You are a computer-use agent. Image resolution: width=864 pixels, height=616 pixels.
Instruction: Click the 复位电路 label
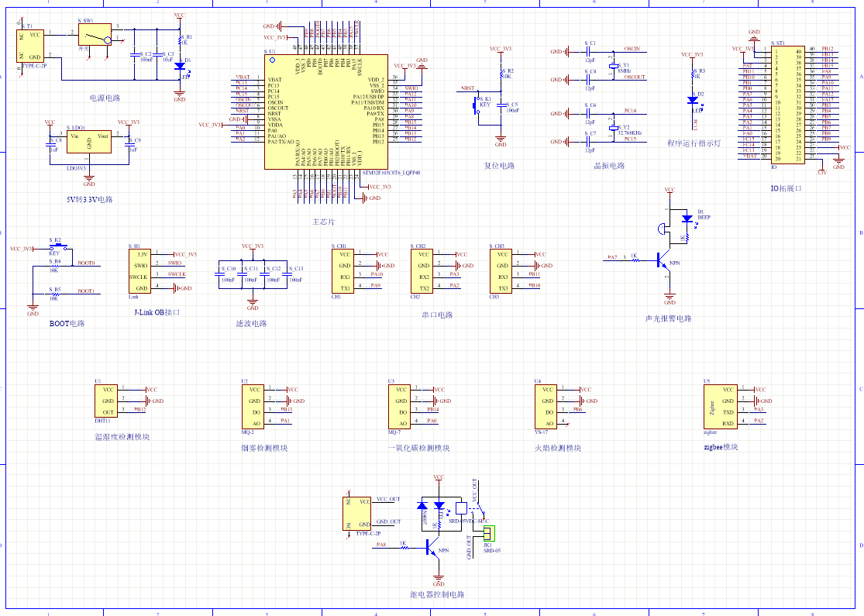click(x=499, y=165)
